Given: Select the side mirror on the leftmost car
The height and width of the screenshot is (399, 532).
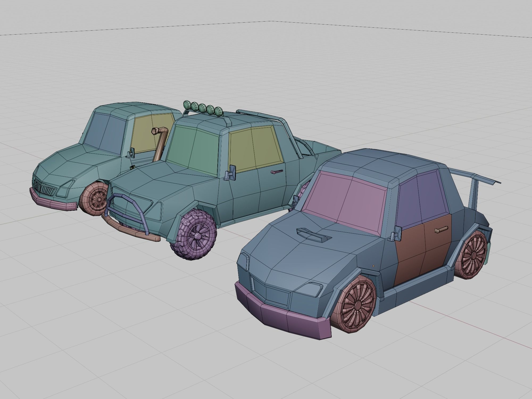Looking at the screenshot, I should pyautogui.click(x=131, y=154).
